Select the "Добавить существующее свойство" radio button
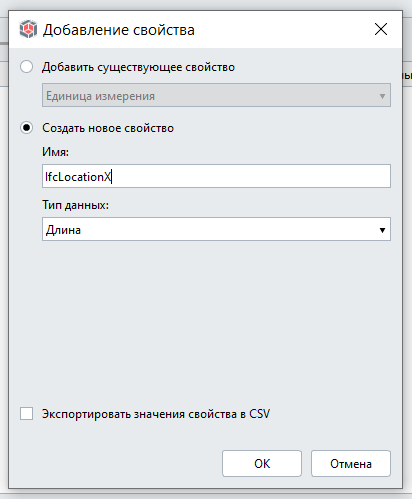The height and width of the screenshot is (499, 412). click(x=26, y=67)
